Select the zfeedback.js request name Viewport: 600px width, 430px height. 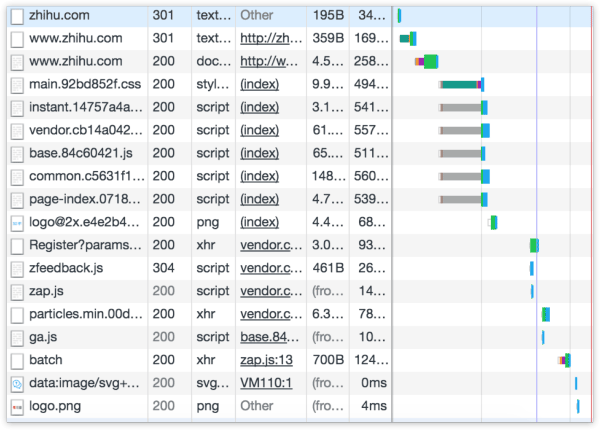(66, 268)
